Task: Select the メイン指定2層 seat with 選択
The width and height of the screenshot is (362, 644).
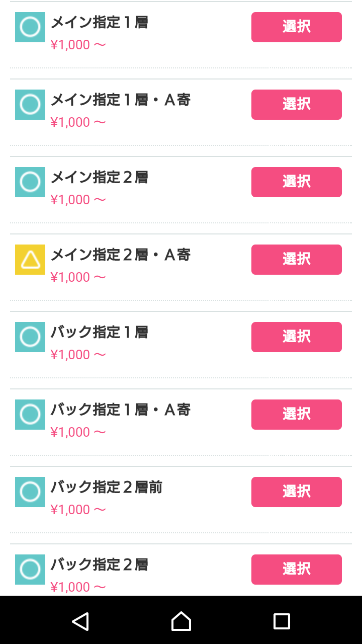Action: 297,182
